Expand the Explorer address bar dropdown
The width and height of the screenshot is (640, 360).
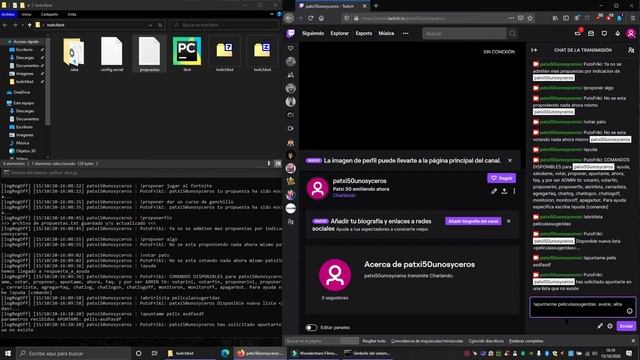[x=150, y=25]
